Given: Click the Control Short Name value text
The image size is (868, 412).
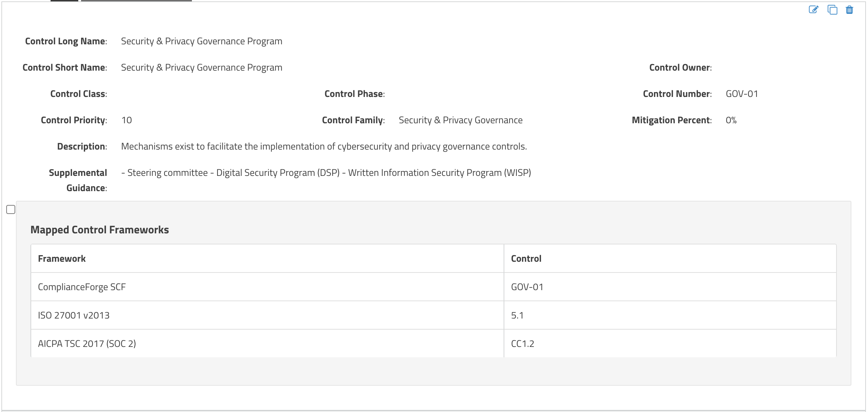Looking at the screenshot, I should click(x=202, y=68).
